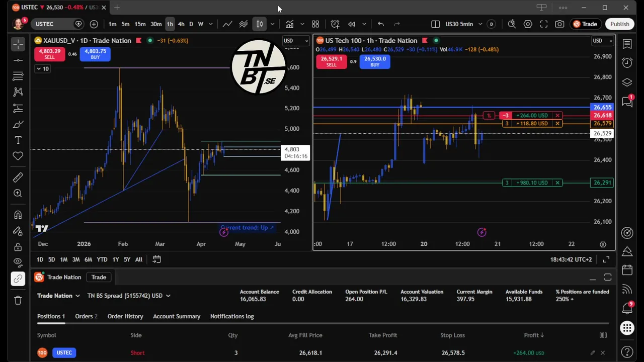Viewport: 644px width, 362px height.
Task: Open the TN BS Spread account dropdown
Action: (x=129, y=296)
